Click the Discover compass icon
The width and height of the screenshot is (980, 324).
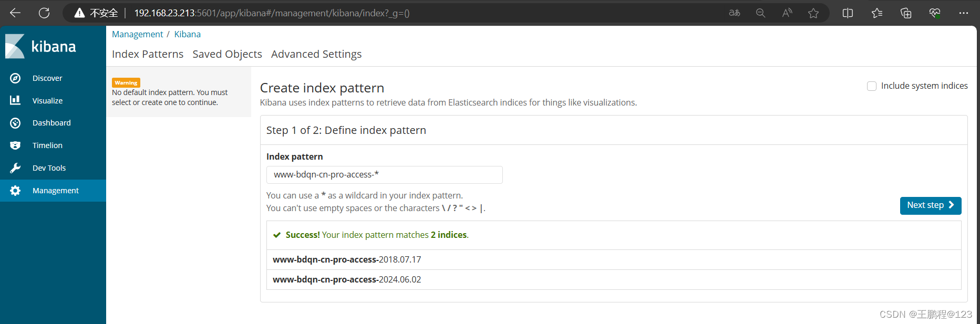coord(15,78)
